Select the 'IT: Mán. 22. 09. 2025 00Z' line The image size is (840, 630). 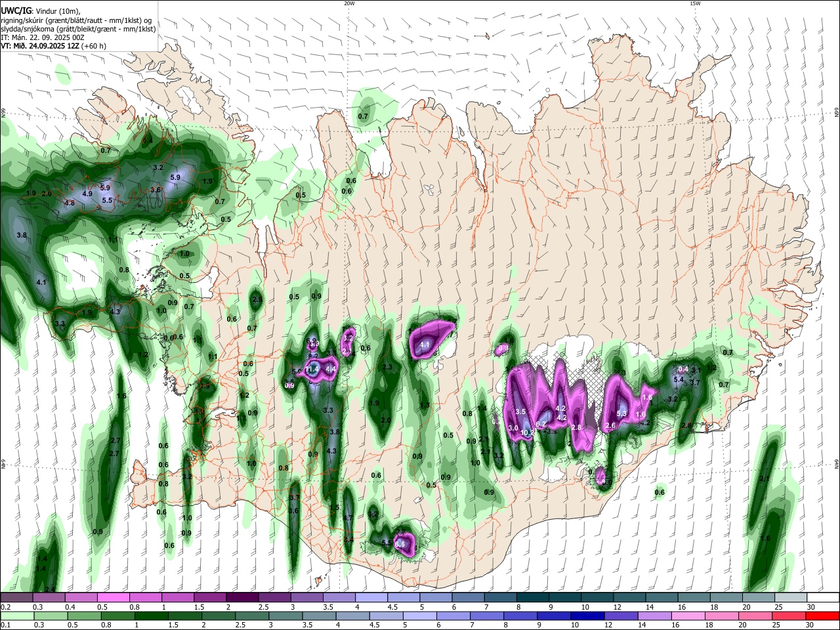(x=43, y=37)
